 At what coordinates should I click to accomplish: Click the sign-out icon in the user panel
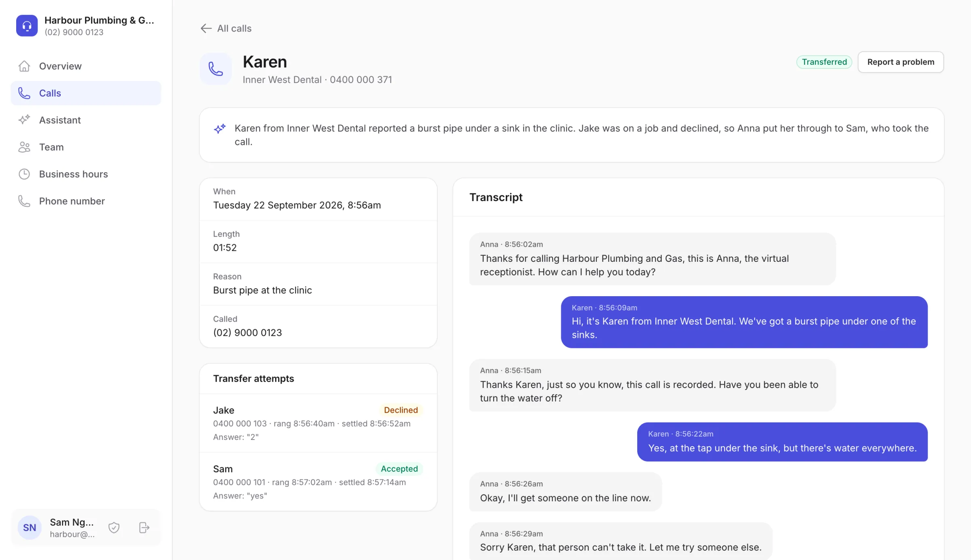point(144,528)
